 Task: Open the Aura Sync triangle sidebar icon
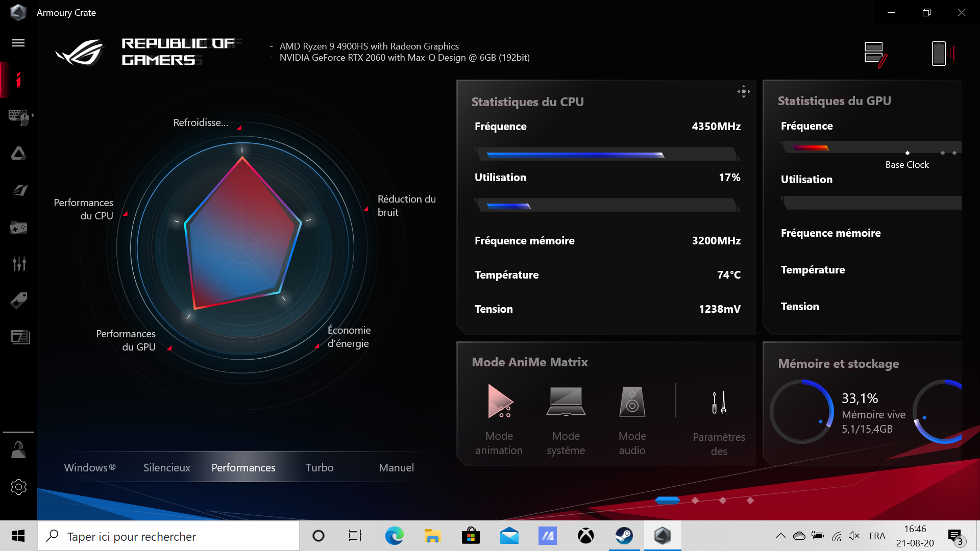pyautogui.click(x=19, y=153)
